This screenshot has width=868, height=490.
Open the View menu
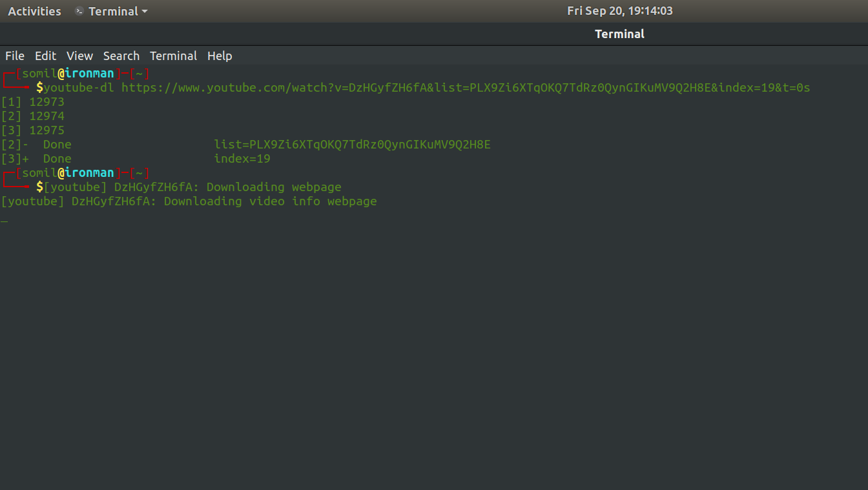[x=79, y=56]
